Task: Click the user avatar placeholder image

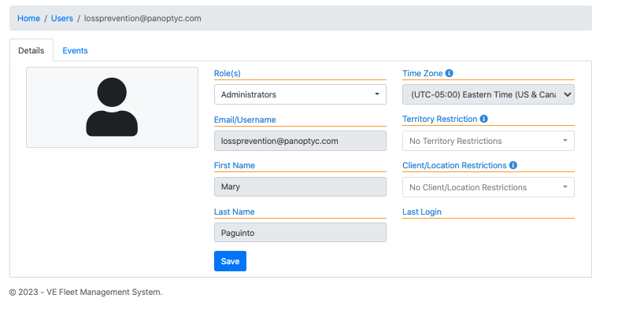Action: pos(112,107)
